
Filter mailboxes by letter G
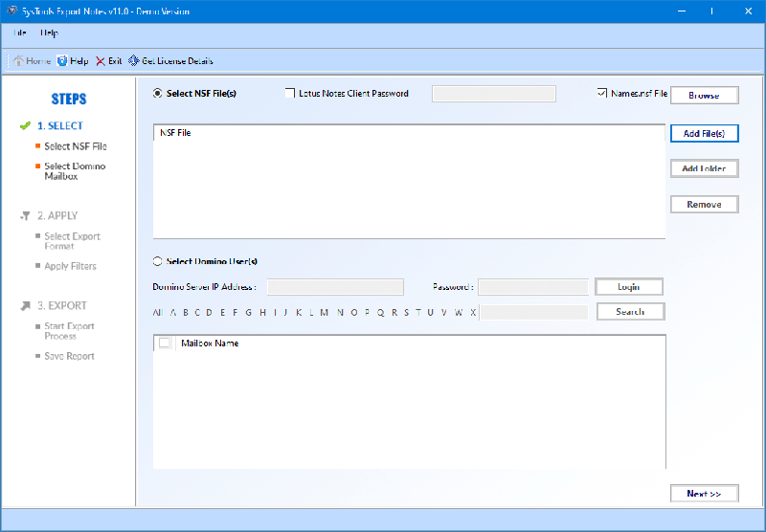(249, 312)
